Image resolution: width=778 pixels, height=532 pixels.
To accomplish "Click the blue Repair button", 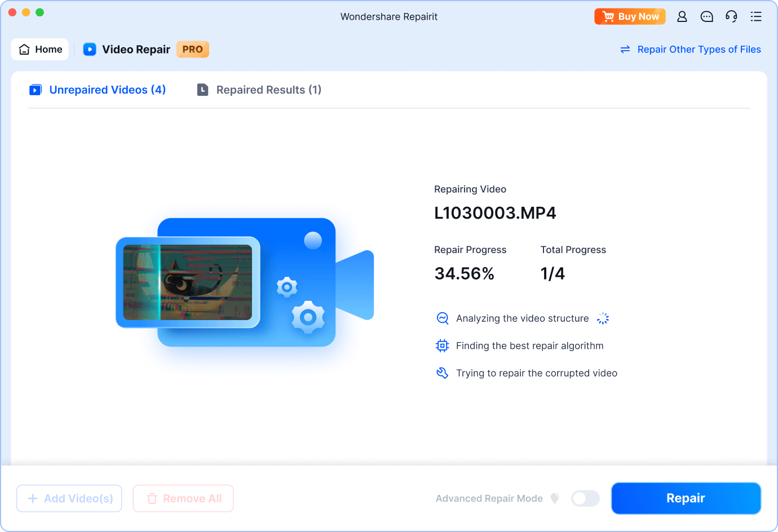I will click(x=686, y=498).
